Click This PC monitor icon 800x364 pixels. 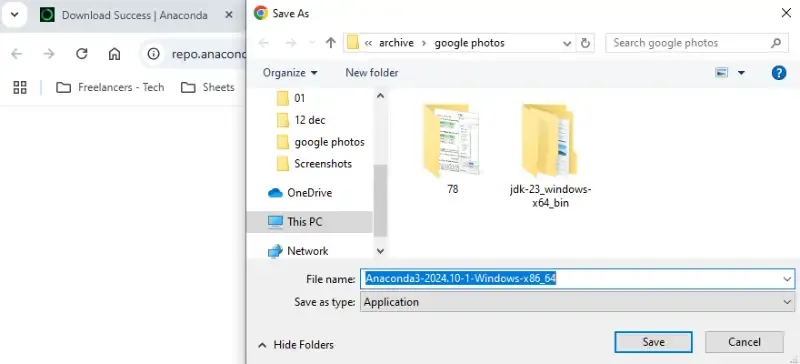click(275, 222)
